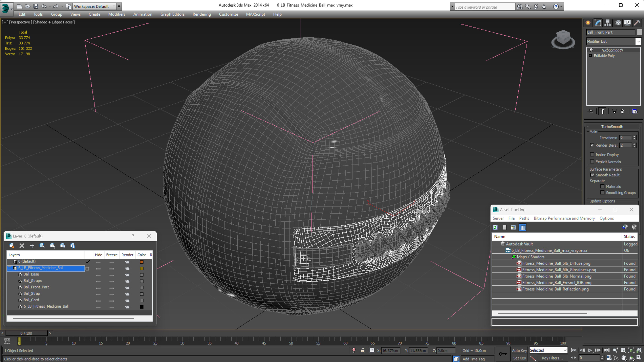Toggle Render Iters checkbox in TurboSmooth

coord(592,145)
